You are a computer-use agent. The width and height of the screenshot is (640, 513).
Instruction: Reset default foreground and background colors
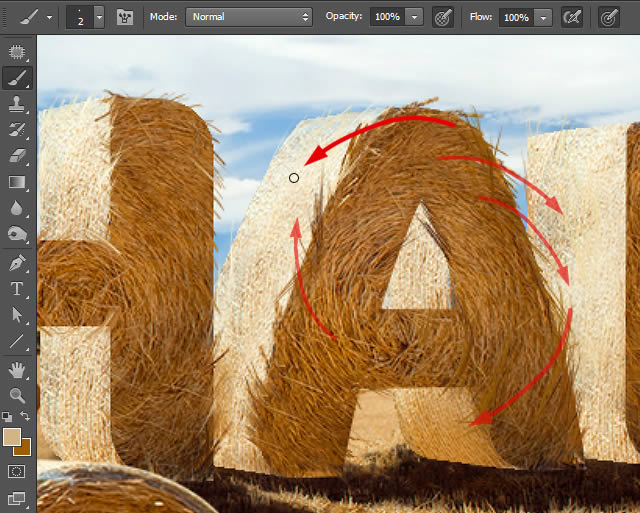7,417
